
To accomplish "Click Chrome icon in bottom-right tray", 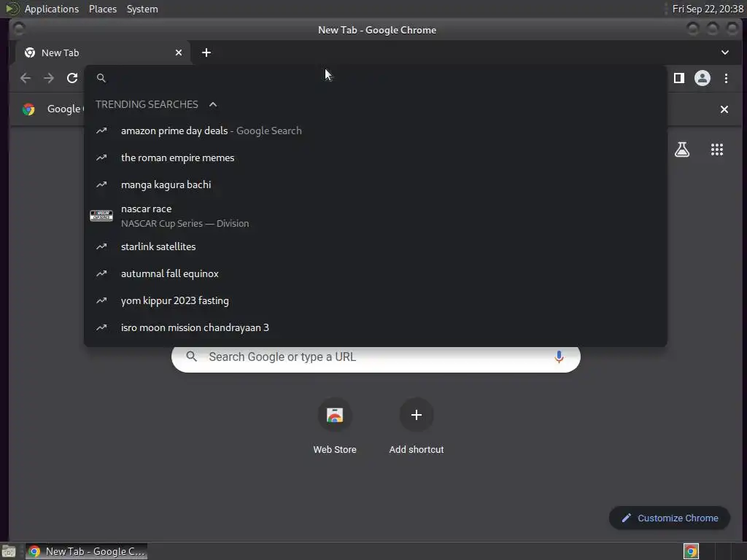I will point(691,551).
